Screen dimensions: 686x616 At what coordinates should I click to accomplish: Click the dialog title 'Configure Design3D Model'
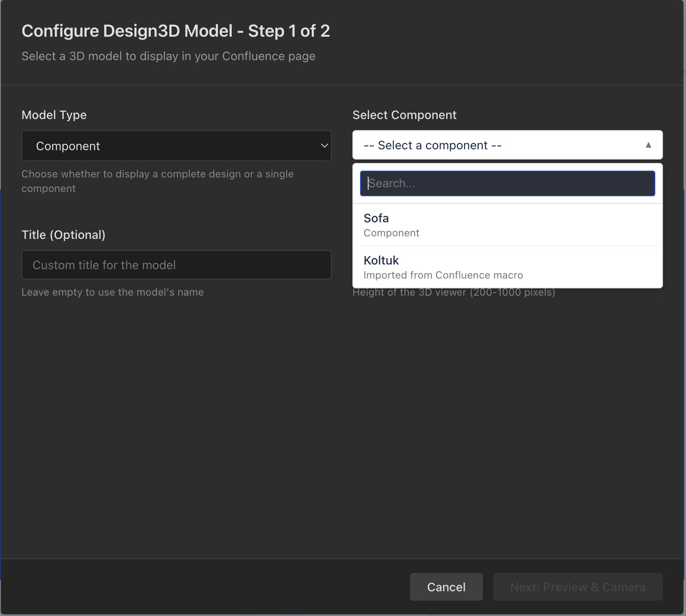(176, 30)
